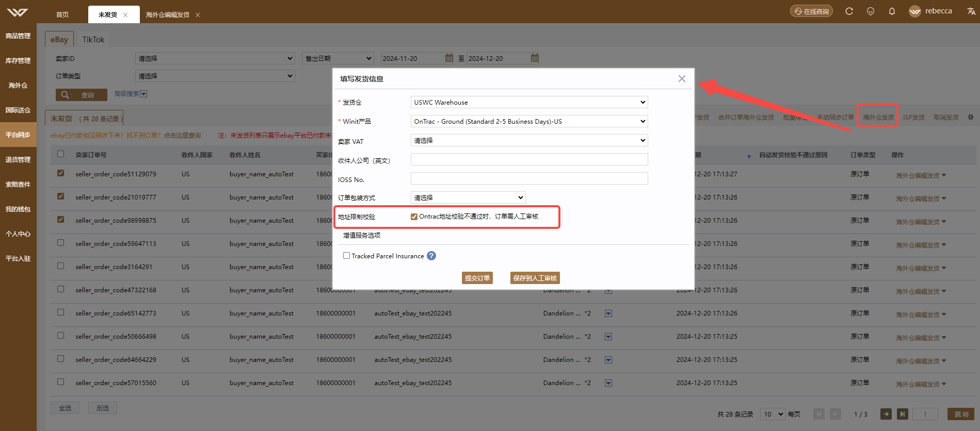Toggle the select-all checkbox in table header
Image resolution: width=980 pixels, height=431 pixels.
(61, 154)
